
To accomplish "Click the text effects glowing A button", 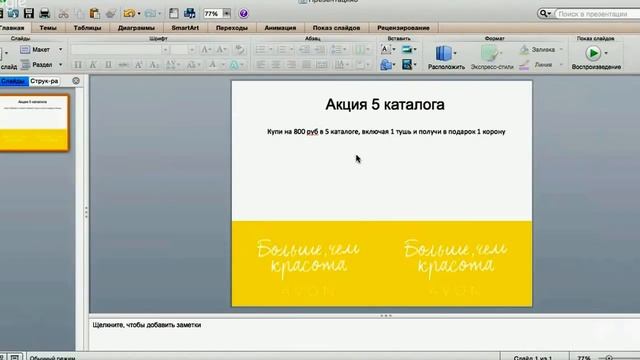I will [x=234, y=65].
